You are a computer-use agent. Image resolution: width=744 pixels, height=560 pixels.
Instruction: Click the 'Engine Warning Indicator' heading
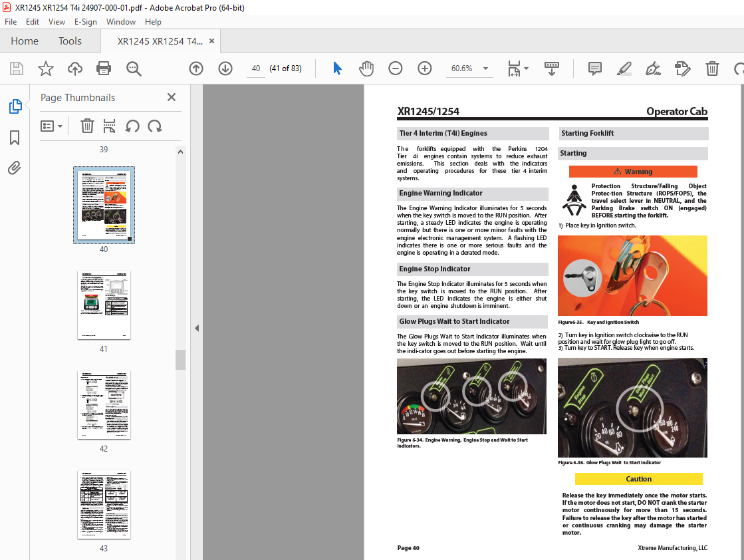pos(440,193)
